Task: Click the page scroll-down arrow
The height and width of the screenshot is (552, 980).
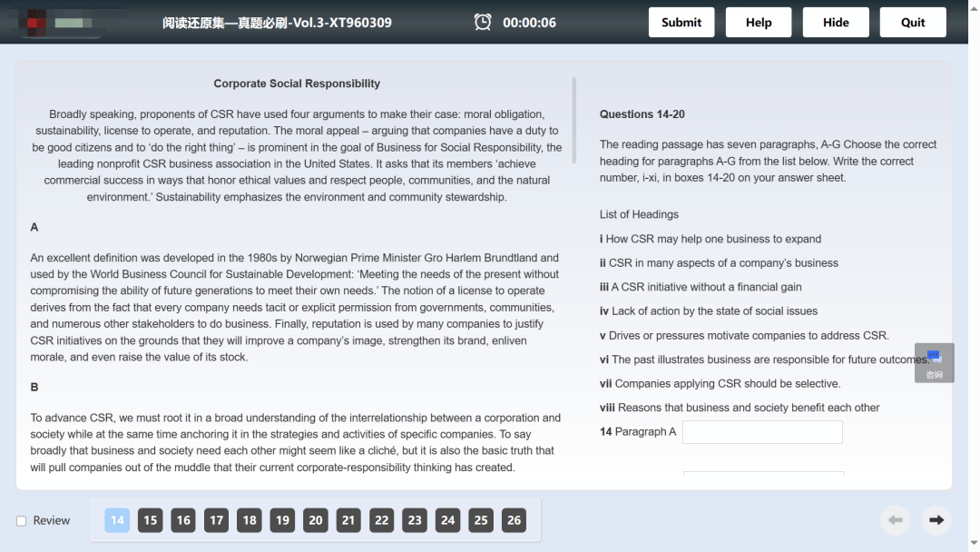Action: pos(974,543)
